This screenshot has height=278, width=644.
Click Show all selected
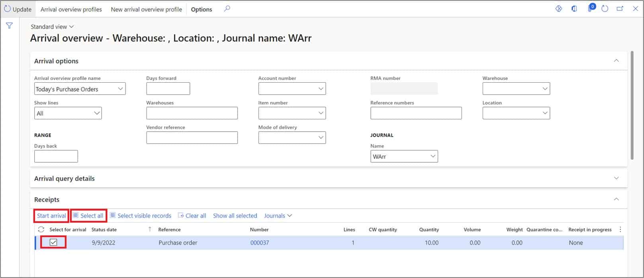coord(235,216)
